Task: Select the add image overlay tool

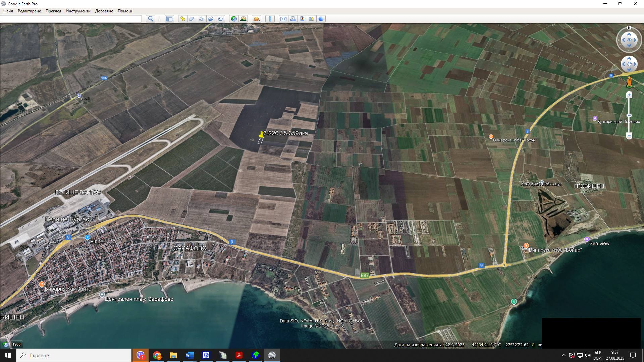Action: pyautogui.click(x=211, y=19)
